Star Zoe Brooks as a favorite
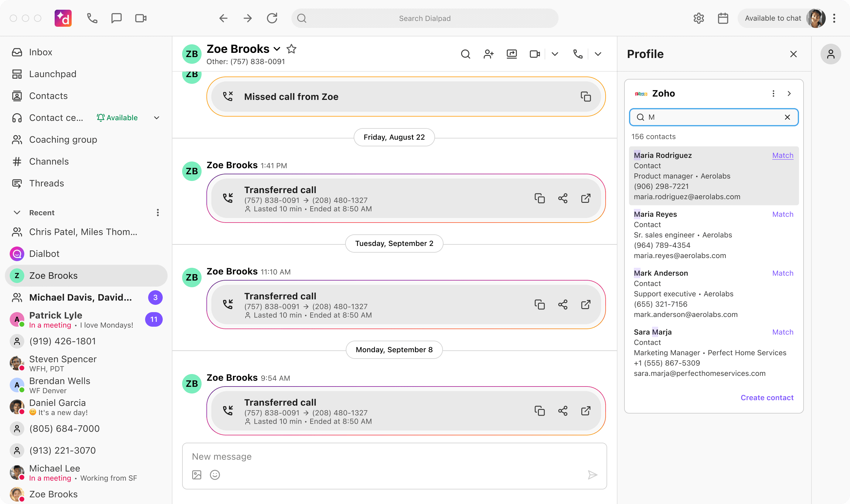Screen dimensions: 850x504 (x=291, y=49)
